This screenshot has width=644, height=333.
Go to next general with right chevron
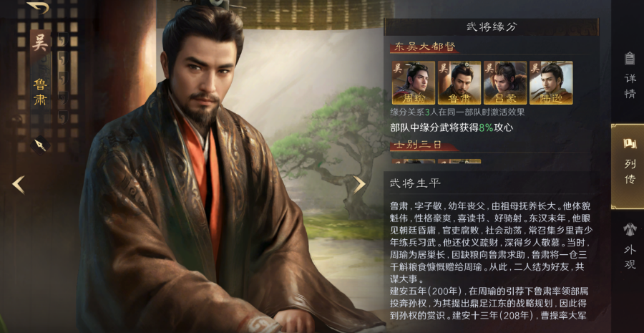tap(359, 185)
